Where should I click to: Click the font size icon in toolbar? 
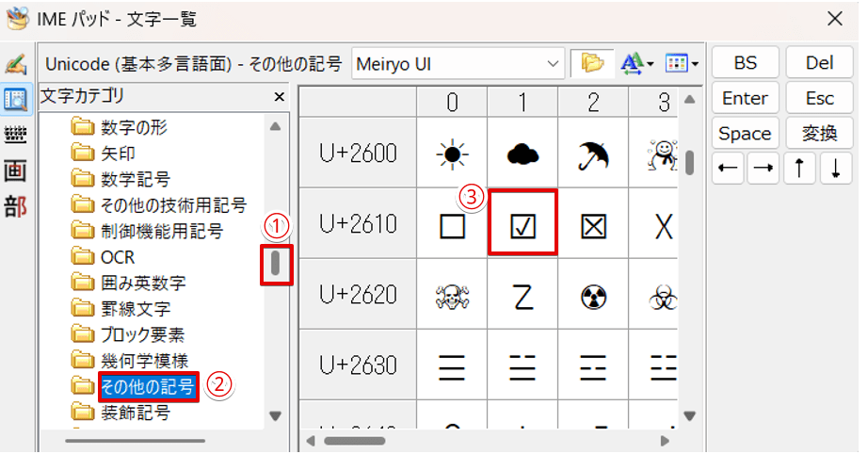pyautogui.click(x=635, y=64)
